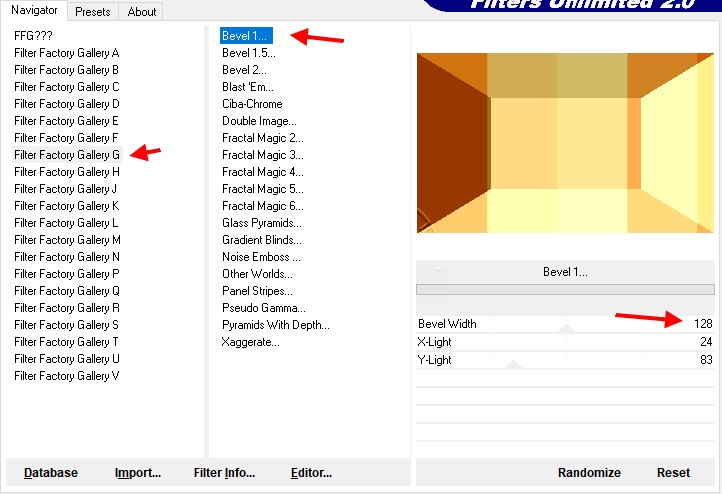
Task: Open the About tab
Action: tap(141, 12)
